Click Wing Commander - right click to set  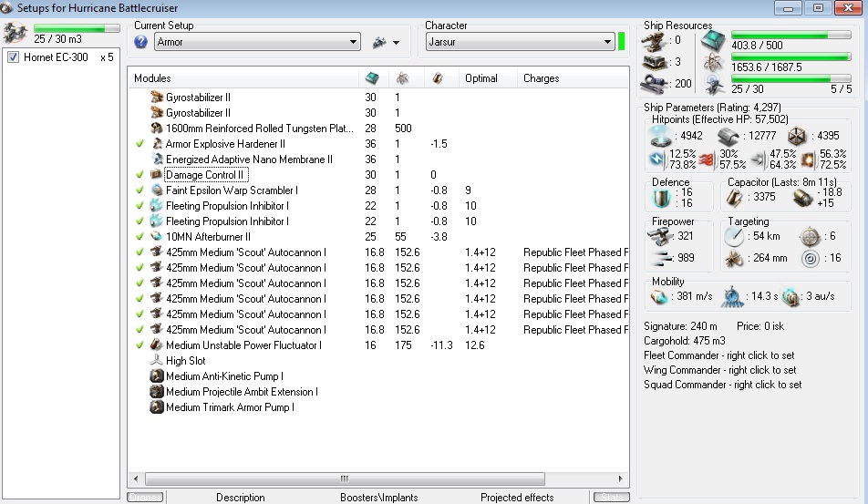(x=719, y=370)
